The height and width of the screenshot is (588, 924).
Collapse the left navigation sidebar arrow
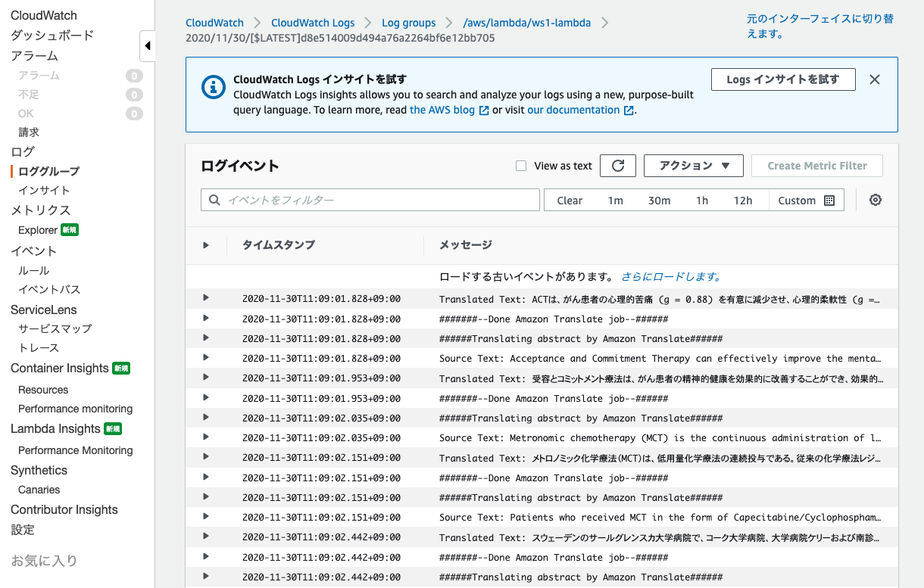point(148,46)
